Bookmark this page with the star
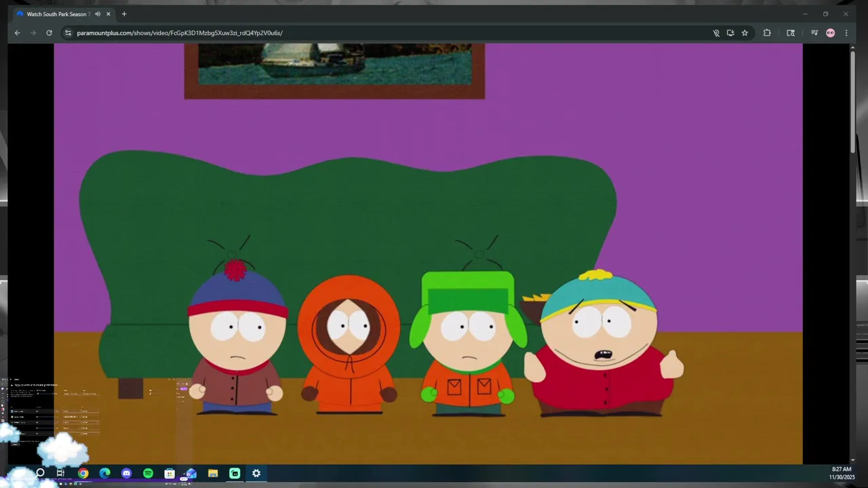Viewport: 868px width, 488px height. click(x=745, y=33)
